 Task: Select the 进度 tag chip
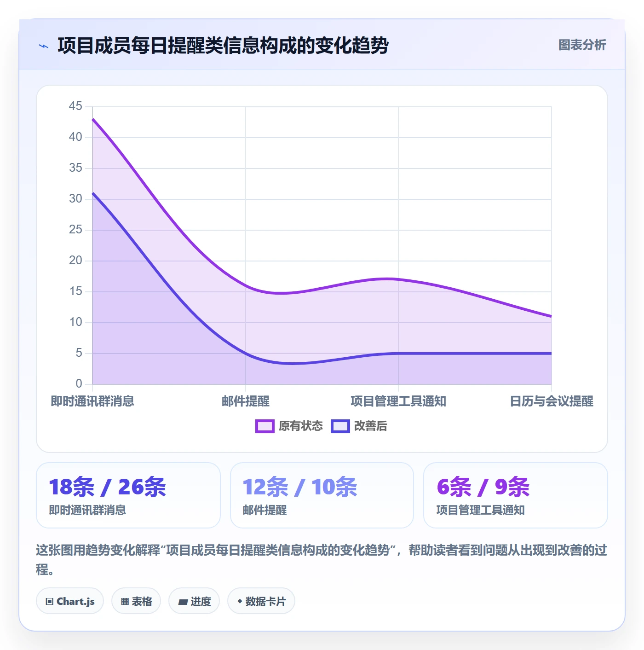pos(194,601)
